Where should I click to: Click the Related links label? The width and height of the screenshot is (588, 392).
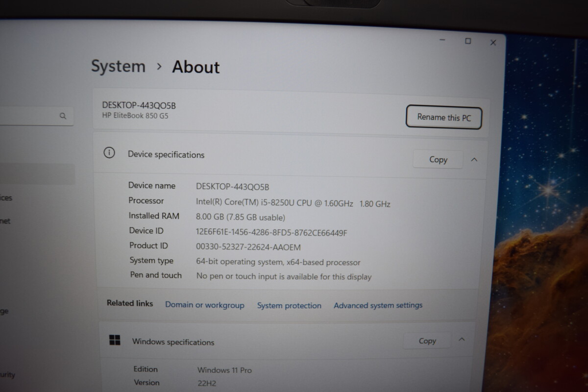coord(130,303)
